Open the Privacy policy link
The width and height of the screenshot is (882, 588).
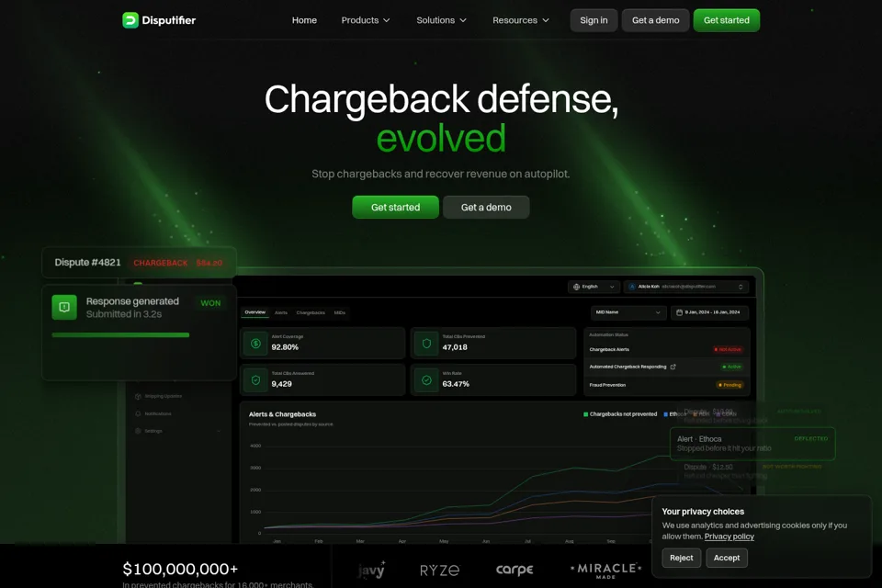tap(729, 537)
